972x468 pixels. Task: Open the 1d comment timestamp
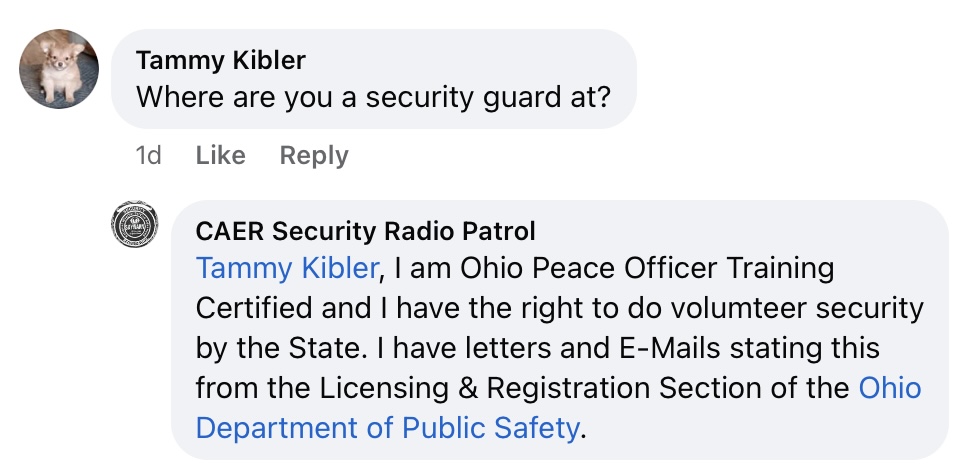coord(148,155)
